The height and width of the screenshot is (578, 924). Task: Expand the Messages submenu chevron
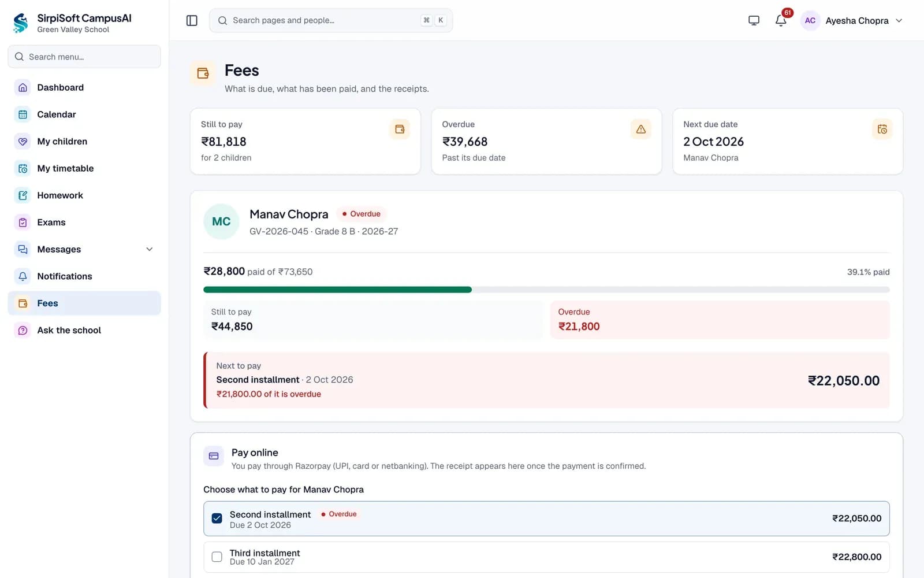pyautogui.click(x=150, y=249)
